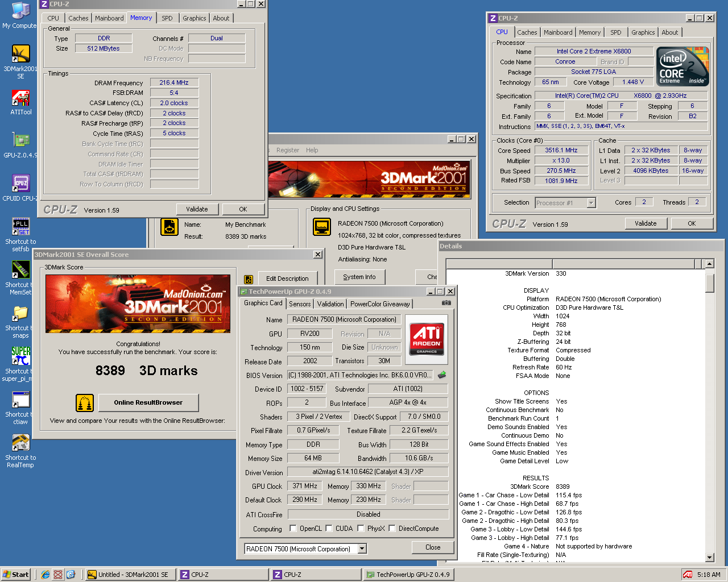This screenshot has width=728, height=582.
Task: Open Graphics tab in right CPU-Z window
Action: 643,32
